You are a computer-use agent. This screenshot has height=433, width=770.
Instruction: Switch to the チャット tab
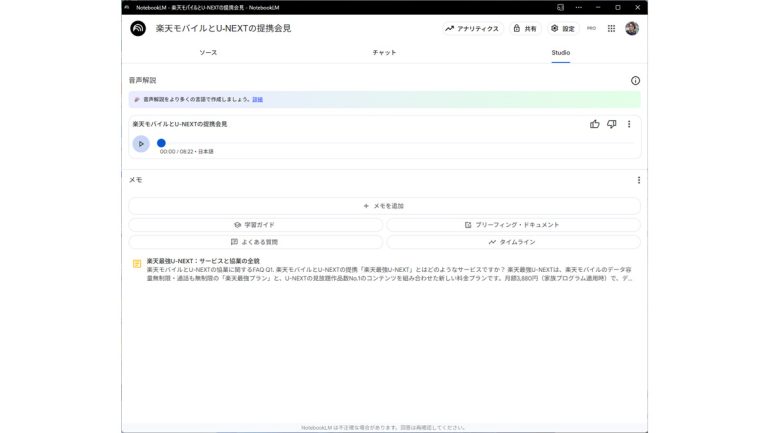coord(384,53)
